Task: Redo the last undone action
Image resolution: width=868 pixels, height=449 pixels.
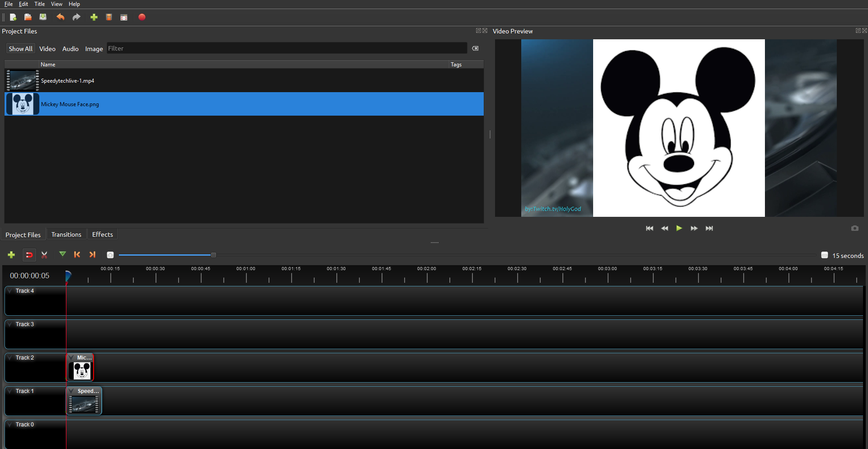Action: pos(76,17)
